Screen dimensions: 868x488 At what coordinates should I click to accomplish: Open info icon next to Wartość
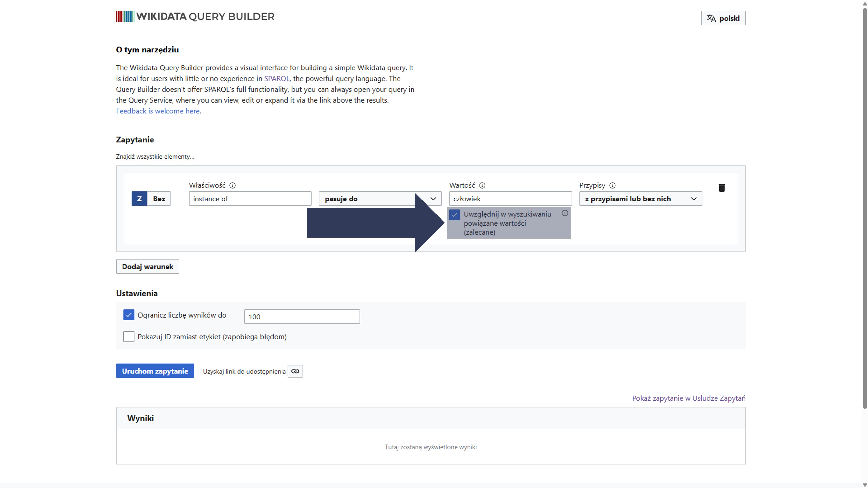[482, 185]
